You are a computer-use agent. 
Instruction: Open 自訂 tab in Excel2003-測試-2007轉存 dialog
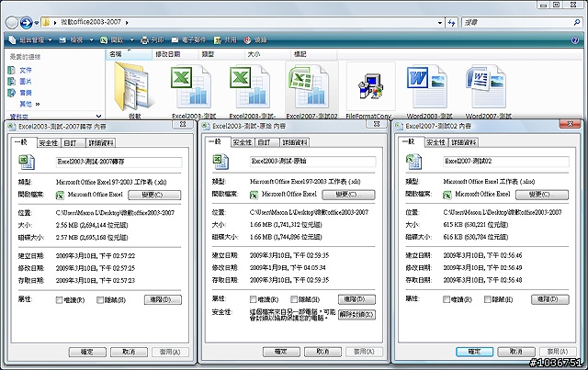click(73, 143)
